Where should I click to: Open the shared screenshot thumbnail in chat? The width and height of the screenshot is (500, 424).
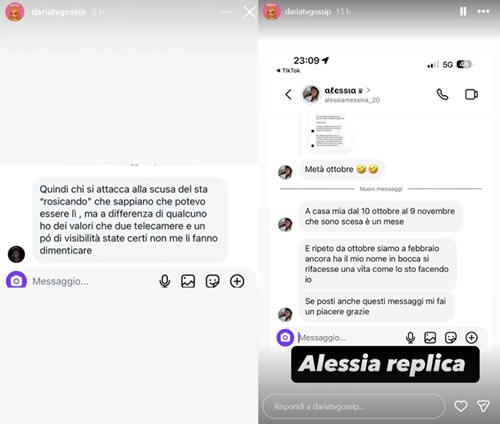(329, 133)
